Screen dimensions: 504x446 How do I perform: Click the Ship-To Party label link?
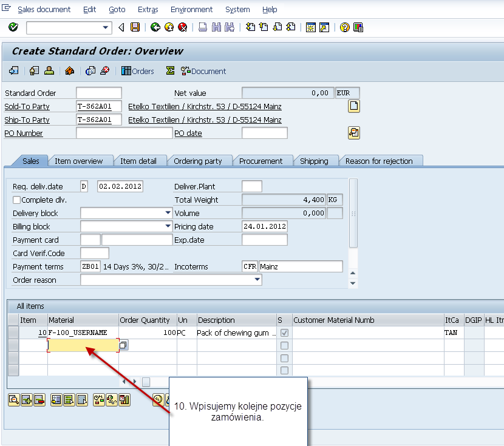pos(27,120)
